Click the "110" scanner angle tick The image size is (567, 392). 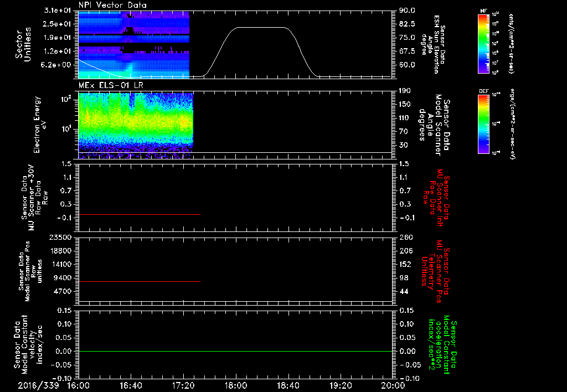(x=405, y=118)
